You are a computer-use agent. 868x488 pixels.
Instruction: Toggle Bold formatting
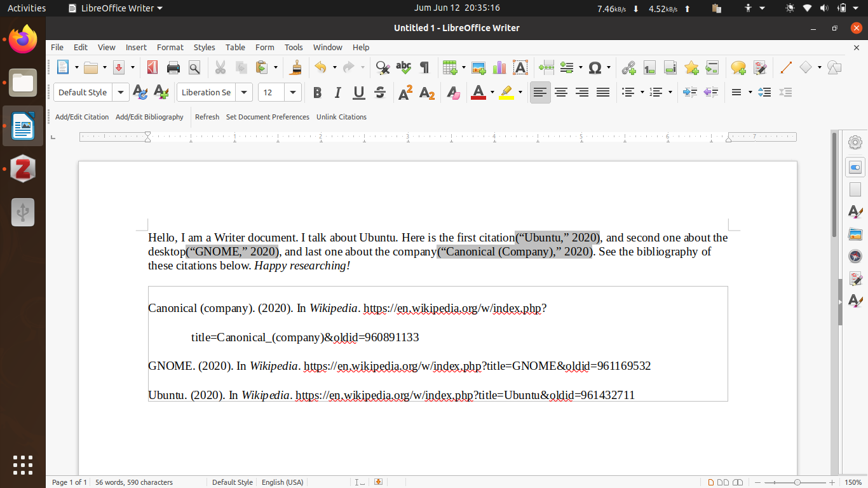317,93
